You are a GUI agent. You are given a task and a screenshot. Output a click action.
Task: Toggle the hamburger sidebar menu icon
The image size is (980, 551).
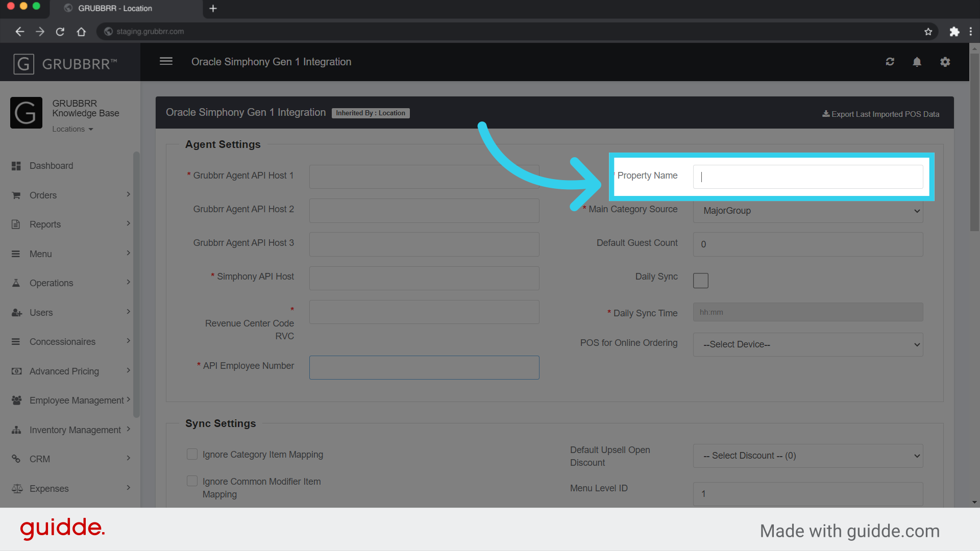point(166,61)
